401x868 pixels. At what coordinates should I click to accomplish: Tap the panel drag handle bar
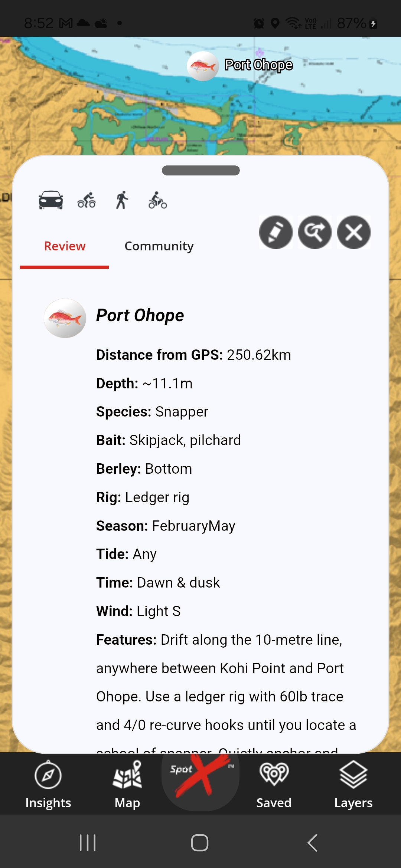point(201,170)
